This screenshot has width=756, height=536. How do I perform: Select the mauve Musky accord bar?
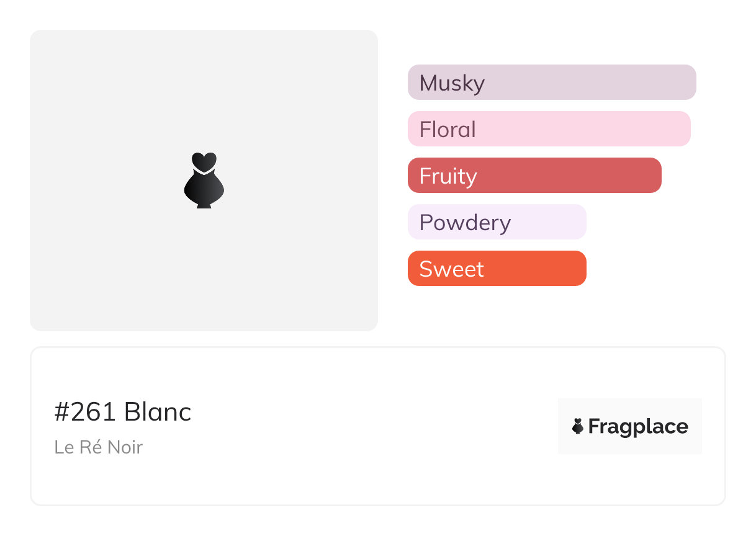(552, 82)
